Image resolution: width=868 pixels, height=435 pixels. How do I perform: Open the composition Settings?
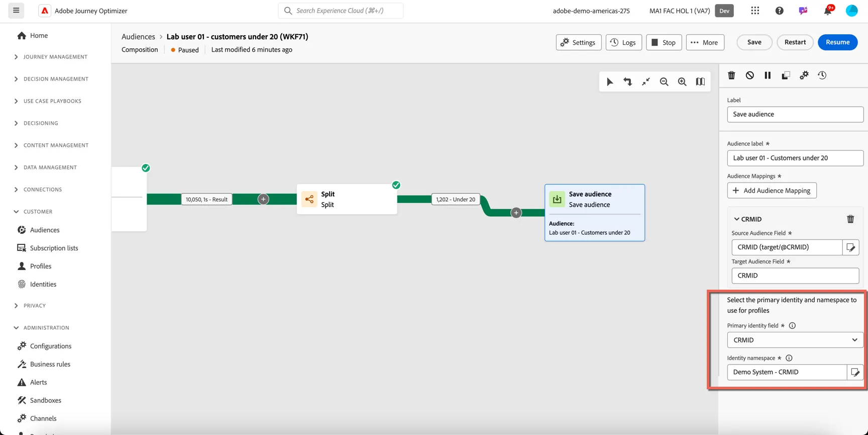(578, 42)
